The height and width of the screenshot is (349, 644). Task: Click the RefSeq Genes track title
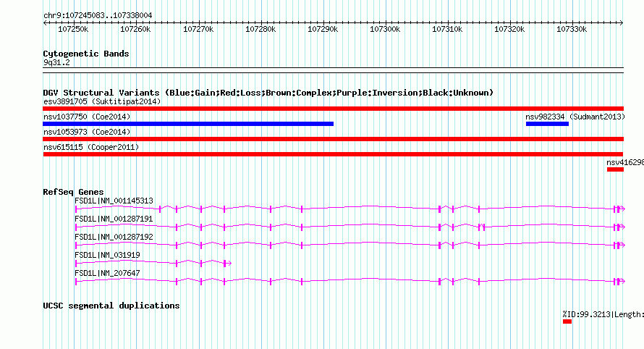tap(73, 192)
